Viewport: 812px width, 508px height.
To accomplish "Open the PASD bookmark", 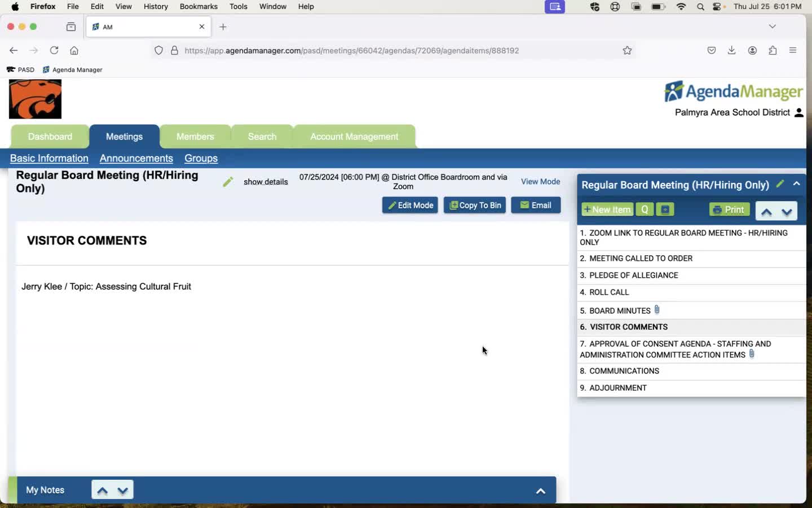I will coord(20,70).
